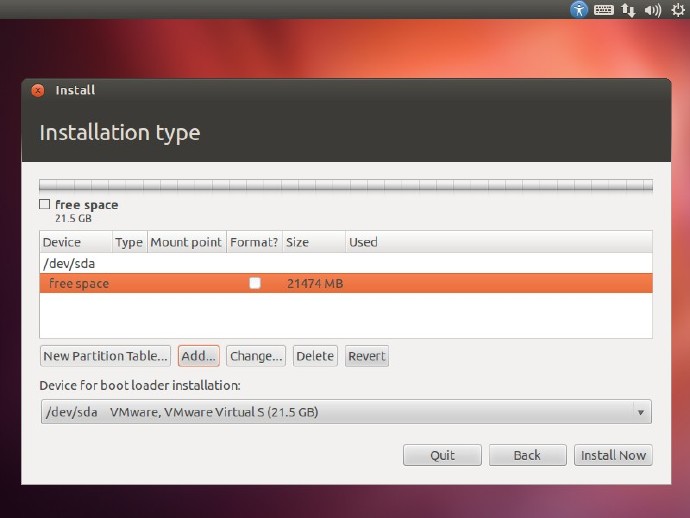This screenshot has width=690, height=518.
Task: Click the Quit button
Action: click(442, 455)
